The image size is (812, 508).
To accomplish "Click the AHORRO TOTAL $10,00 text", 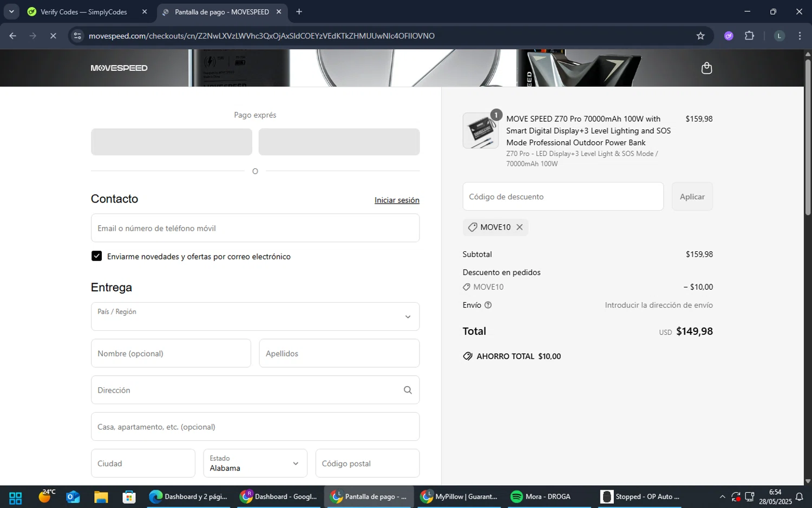I will [x=519, y=356].
